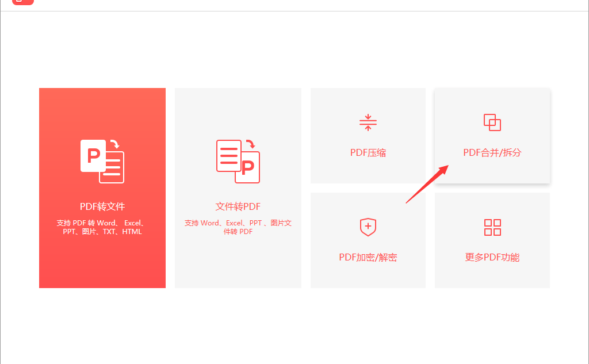The width and height of the screenshot is (589, 364).
Task: Click lined document page in PDF转文件 icon
Action: 112,168
